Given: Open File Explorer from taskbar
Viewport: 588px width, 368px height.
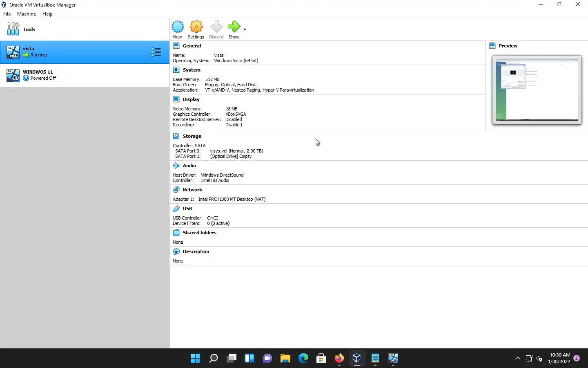Looking at the screenshot, I should (x=285, y=359).
